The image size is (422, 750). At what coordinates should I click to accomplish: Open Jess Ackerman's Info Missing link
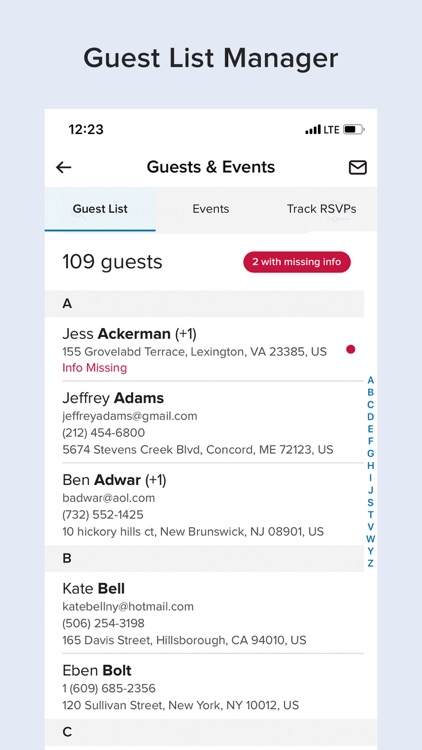[x=95, y=368]
